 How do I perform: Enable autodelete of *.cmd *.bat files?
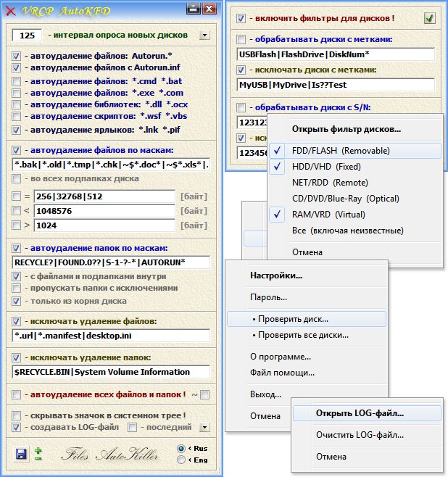coord(17,81)
